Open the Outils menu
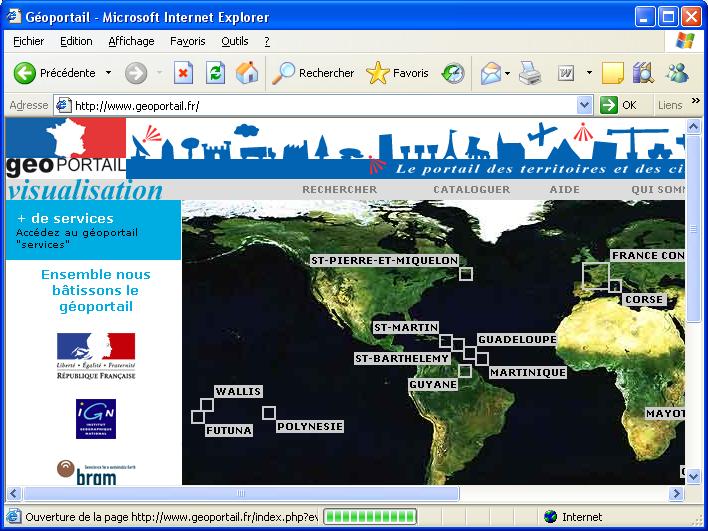The image size is (708, 531). [x=234, y=41]
